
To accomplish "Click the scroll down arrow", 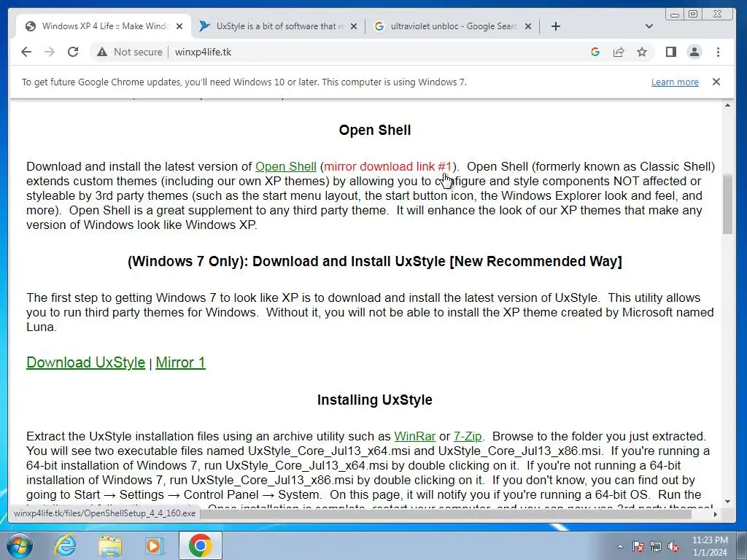I will coord(727,502).
